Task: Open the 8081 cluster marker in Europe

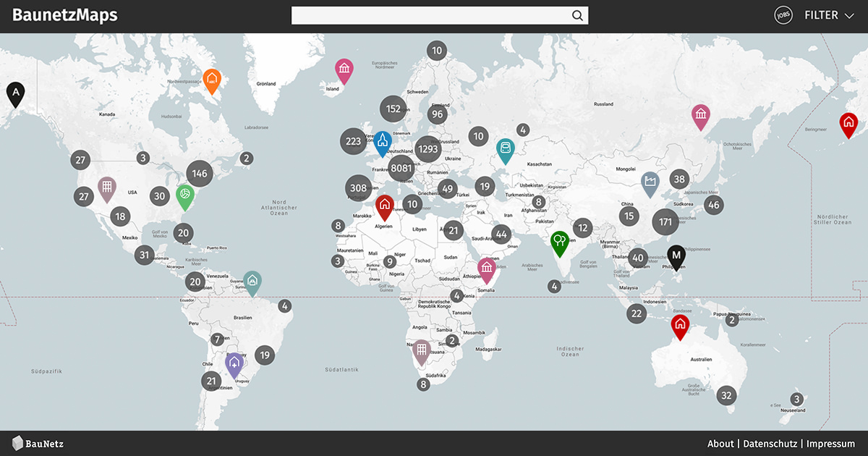Action: [400, 169]
